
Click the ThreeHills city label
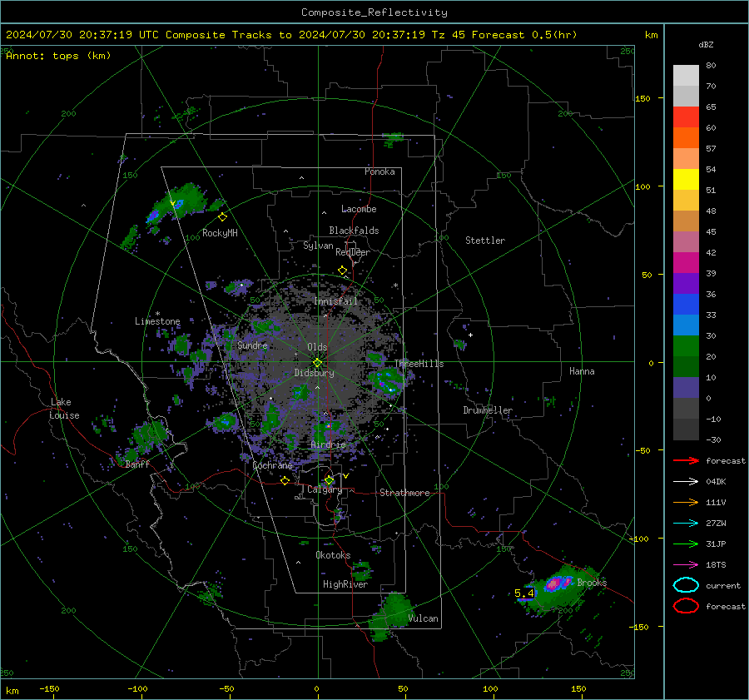tap(419, 364)
